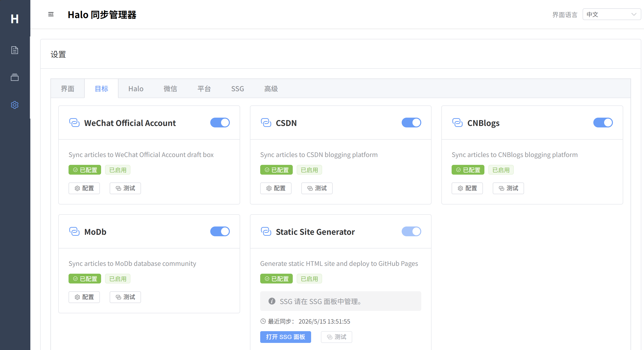Click 'Sync articles to CNBlogs blogging platform' text

pyautogui.click(x=515, y=155)
